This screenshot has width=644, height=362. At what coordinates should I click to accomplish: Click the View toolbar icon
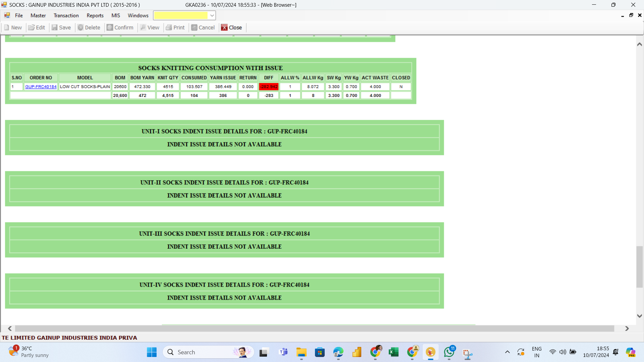(x=143, y=27)
